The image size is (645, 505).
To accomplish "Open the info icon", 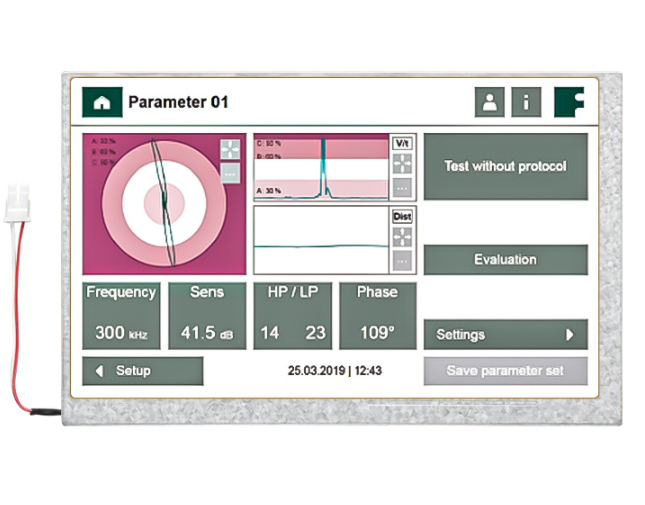I will (x=526, y=102).
